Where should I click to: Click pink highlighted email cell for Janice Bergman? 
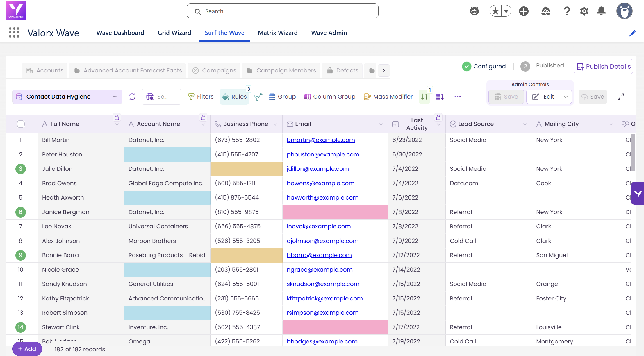pos(335,212)
